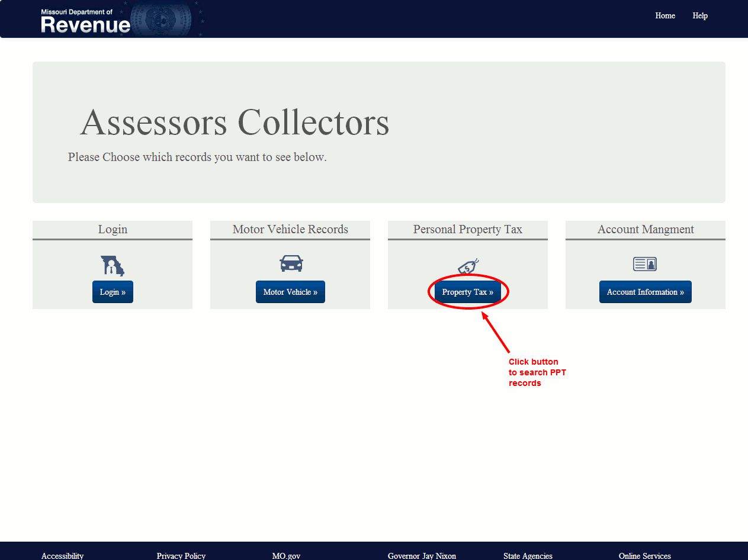Open the Privacy Policy footer link
748x560 pixels.
pos(181,555)
